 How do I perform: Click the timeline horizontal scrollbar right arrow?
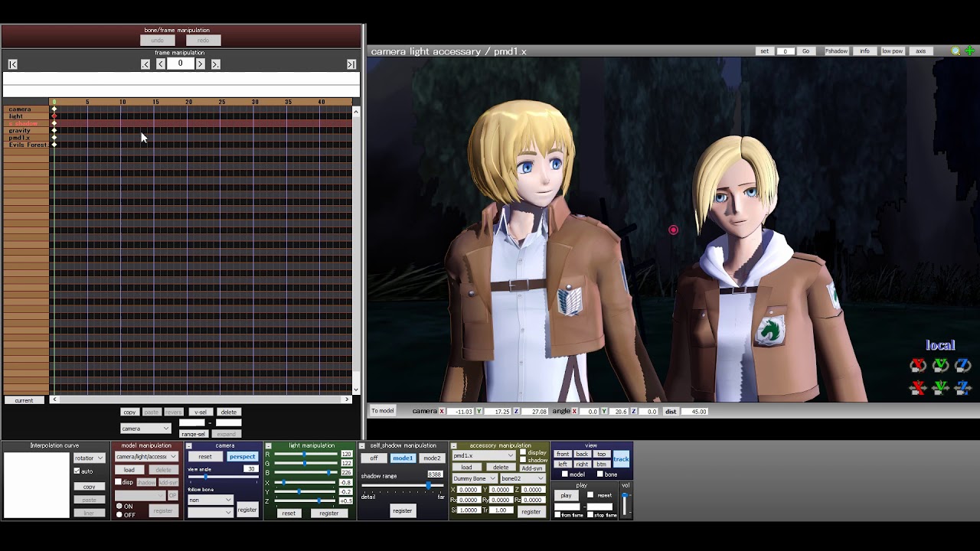click(x=347, y=399)
